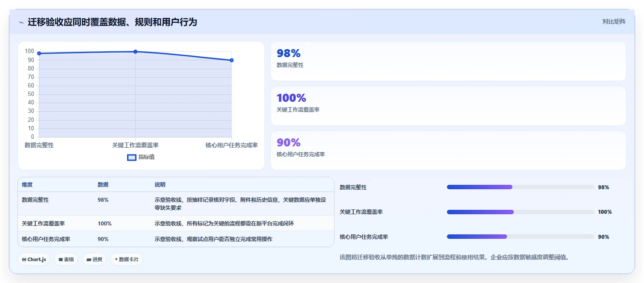The height and width of the screenshot is (283, 644).
Task: Select the 进度 tag chip
Action: [94, 259]
